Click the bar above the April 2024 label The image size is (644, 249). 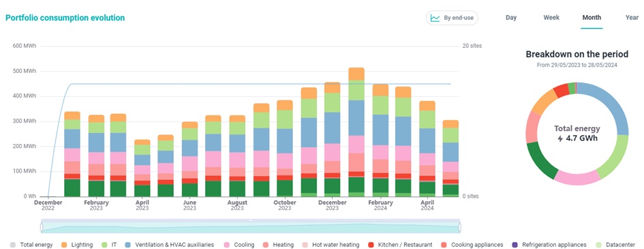pyautogui.click(x=427, y=149)
